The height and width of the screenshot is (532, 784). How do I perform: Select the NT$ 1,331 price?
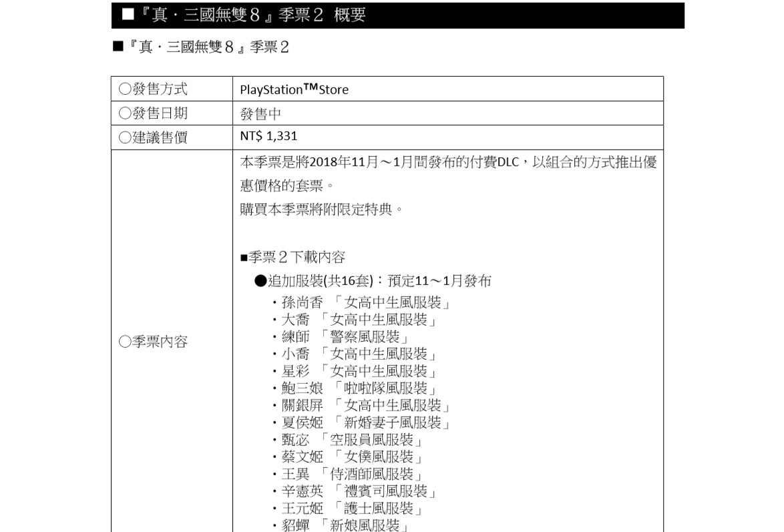point(268,136)
